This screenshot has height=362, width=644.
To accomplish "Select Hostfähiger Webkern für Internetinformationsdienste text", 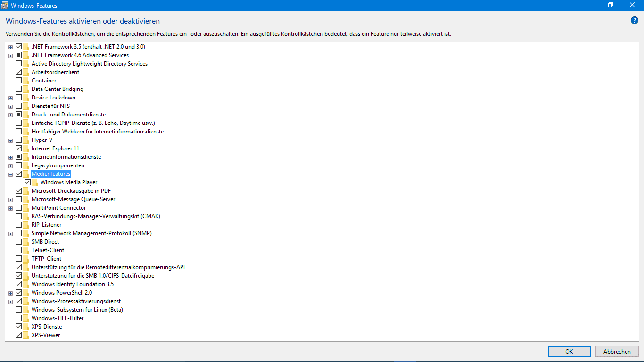I will pos(98,132).
